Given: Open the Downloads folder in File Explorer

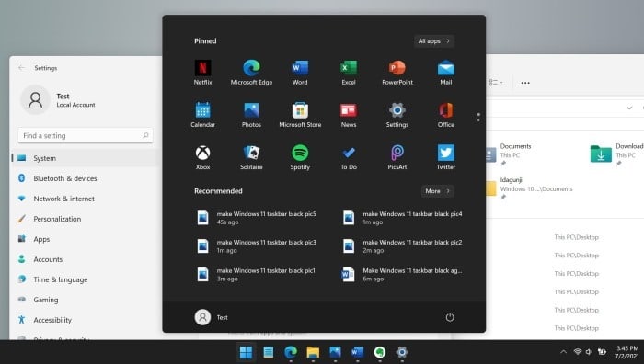Looking at the screenshot, I should 616,154.
